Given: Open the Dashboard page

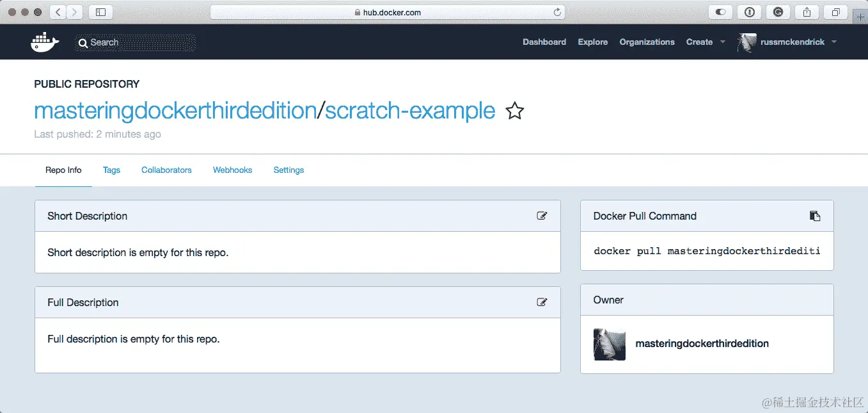Looking at the screenshot, I should [x=544, y=42].
